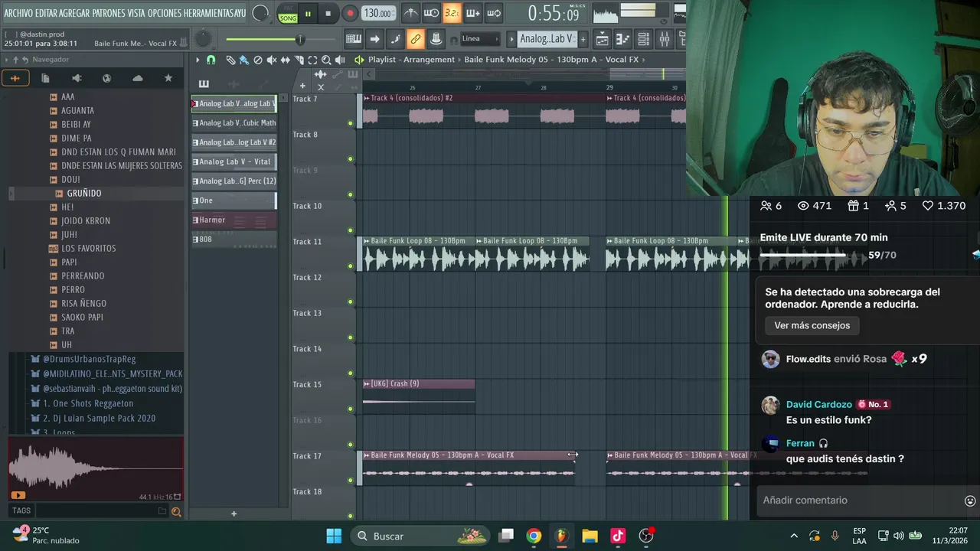Screen dimensions: 980x551
Task: Select the browser files tab icon
Action: (x=45, y=78)
